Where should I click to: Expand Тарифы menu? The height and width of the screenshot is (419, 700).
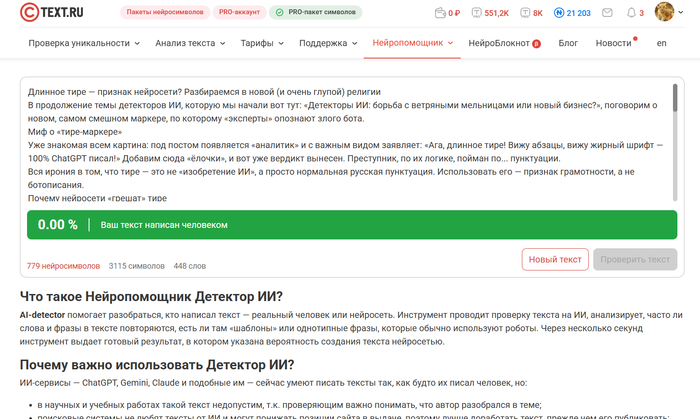262,43
